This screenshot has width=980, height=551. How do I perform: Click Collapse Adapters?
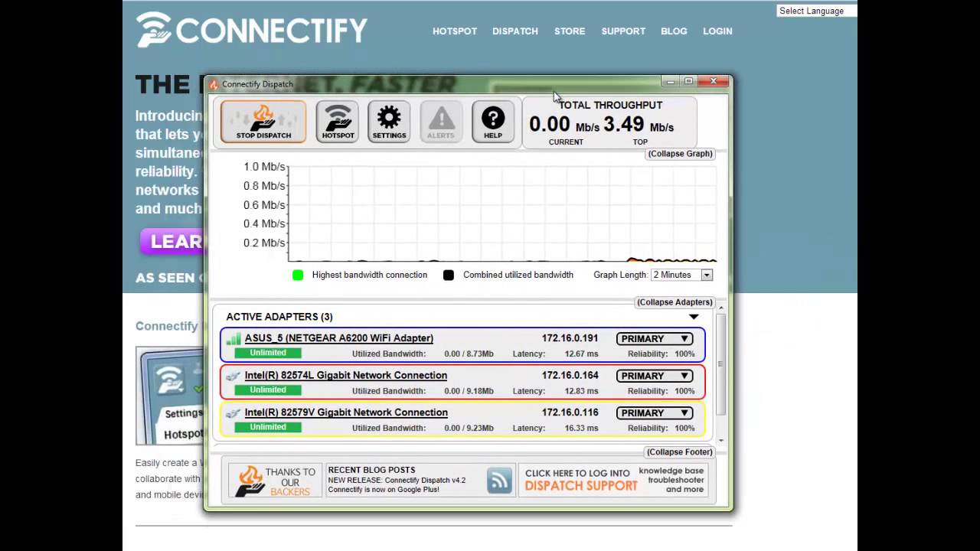coord(675,302)
